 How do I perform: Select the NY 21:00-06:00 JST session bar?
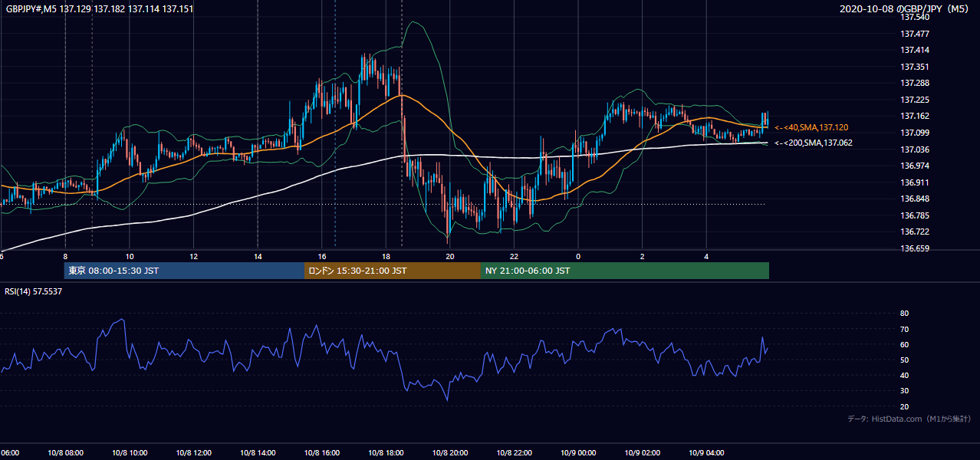[625, 271]
